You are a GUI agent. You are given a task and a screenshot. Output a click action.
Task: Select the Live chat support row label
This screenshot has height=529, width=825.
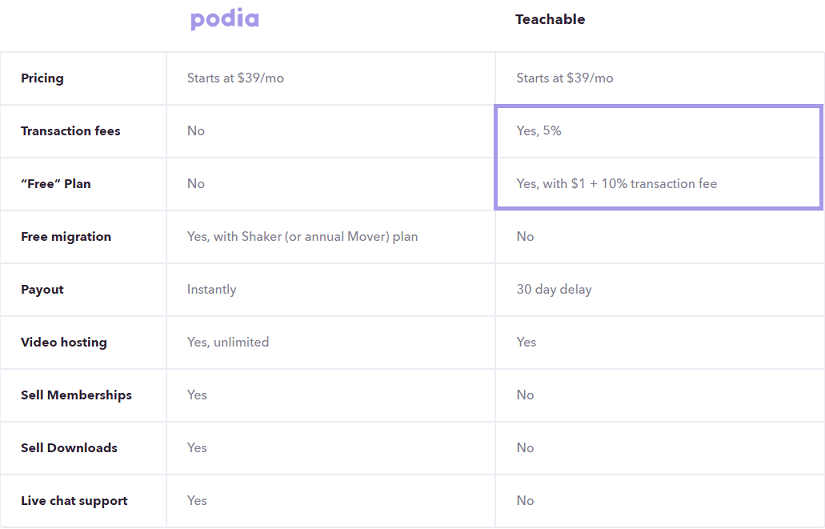[x=74, y=501]
